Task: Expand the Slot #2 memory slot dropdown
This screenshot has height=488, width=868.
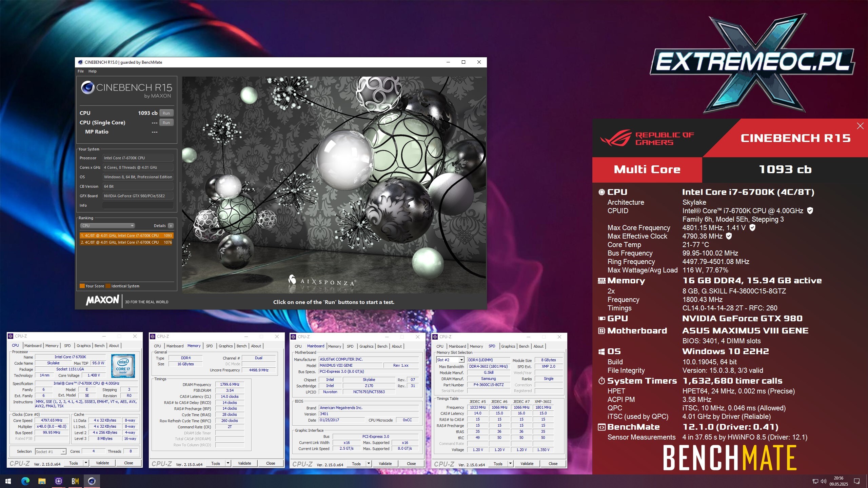Action: [x=461, y=360]
